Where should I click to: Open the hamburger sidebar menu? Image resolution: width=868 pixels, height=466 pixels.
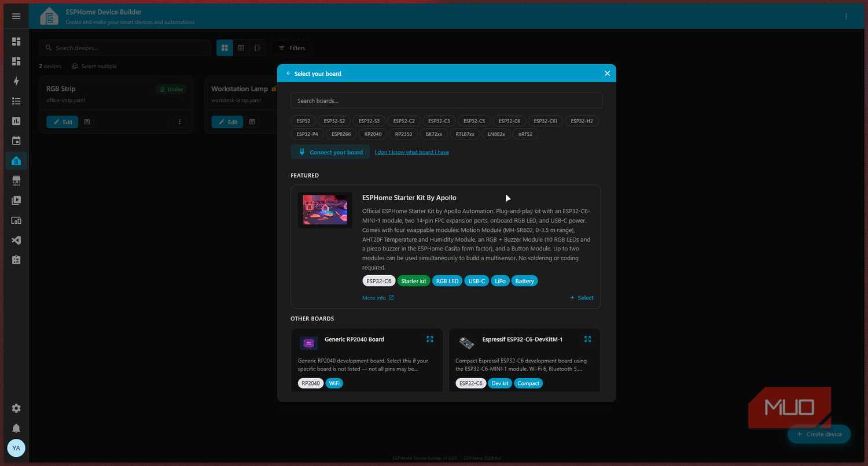16,16
